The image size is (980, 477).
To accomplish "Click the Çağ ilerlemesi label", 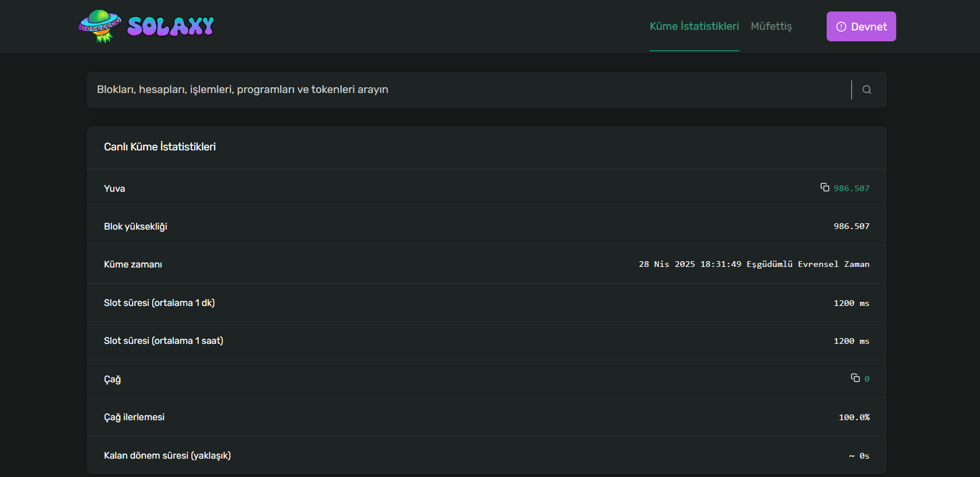I will pos(134,417).
